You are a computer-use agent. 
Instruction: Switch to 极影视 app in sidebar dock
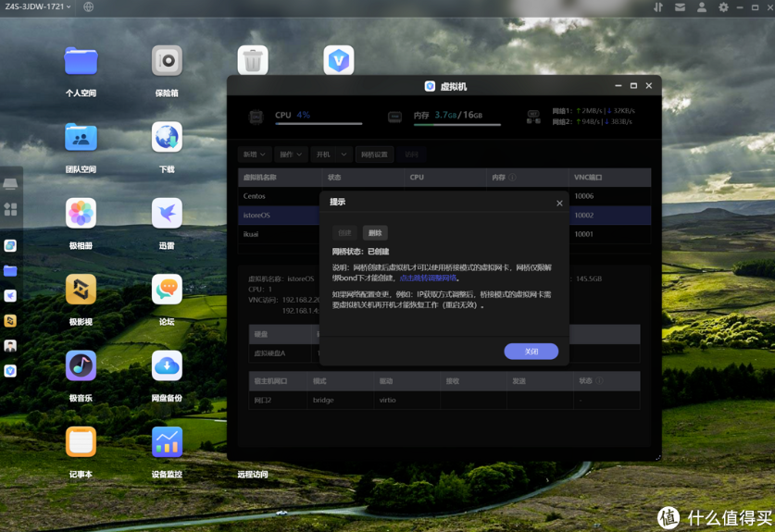(x=10, y=320)
